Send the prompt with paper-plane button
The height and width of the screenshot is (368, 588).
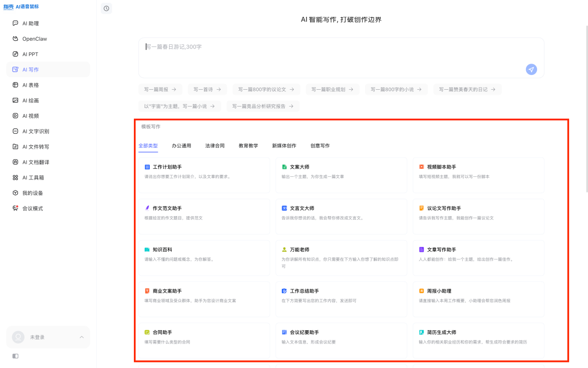531,69
